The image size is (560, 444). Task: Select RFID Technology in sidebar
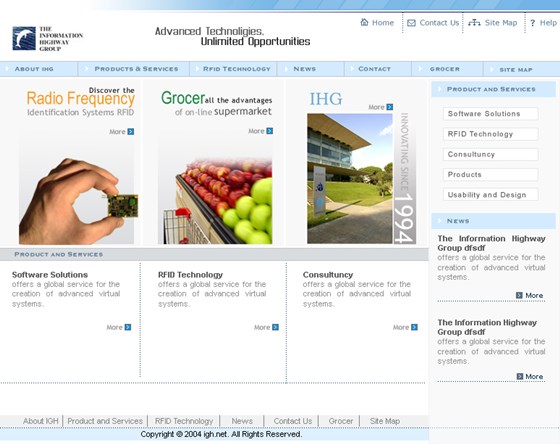(x=490, y=134)
